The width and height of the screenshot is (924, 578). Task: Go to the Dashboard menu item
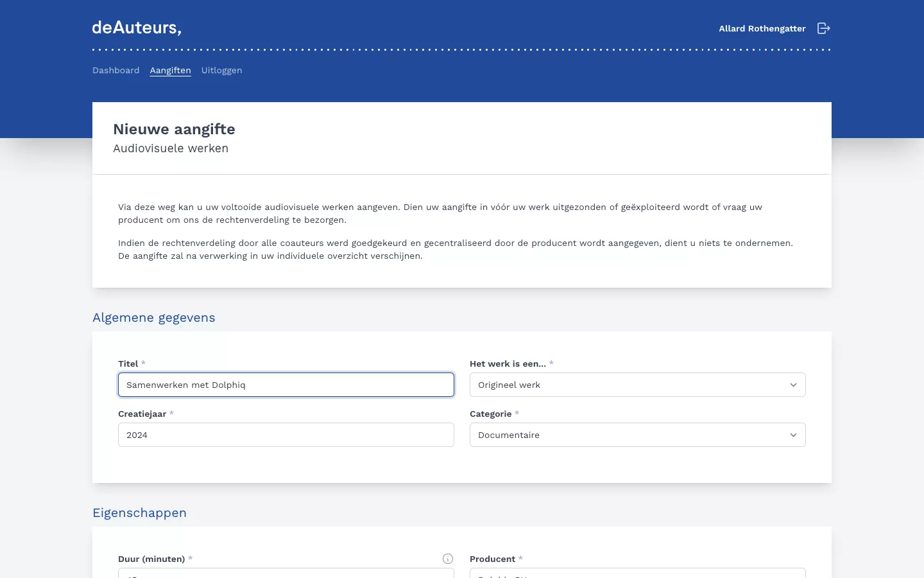[116, 71]
